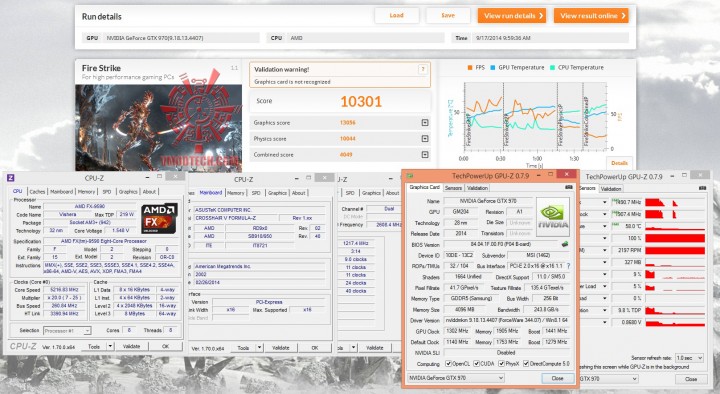720x394 pixels.
Task: Click the NVIDIA logo in GPU-Z
Action: coord(553,217)
